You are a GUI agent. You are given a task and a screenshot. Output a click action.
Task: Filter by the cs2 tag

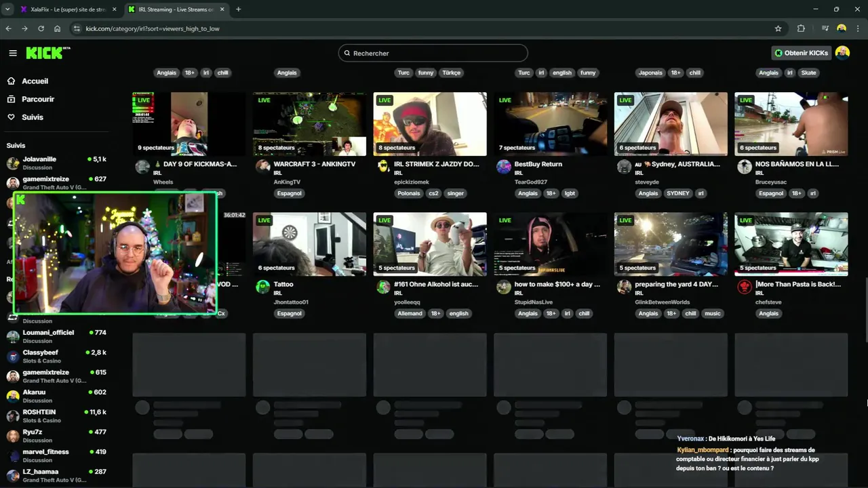pyautogui.click(x=433, y=193)
